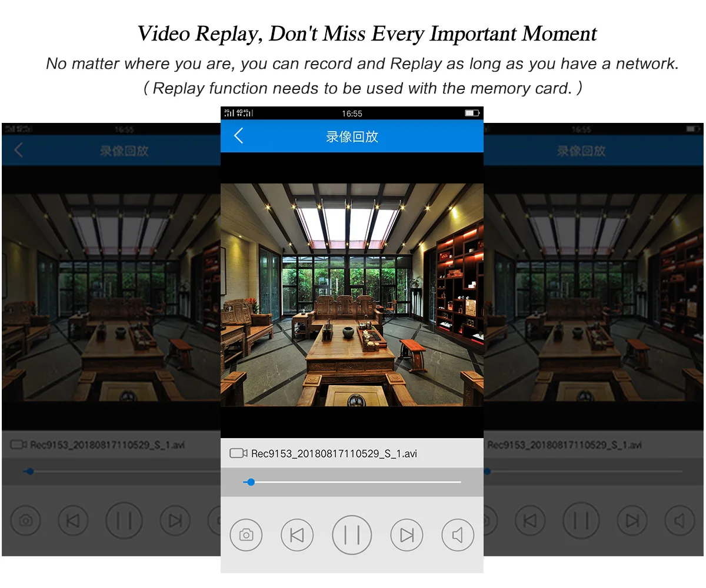The height and width of the screenshot is (588, 706).
Task: Click the 录像回放 title on right dimmed screen
Action: [581, 151]
